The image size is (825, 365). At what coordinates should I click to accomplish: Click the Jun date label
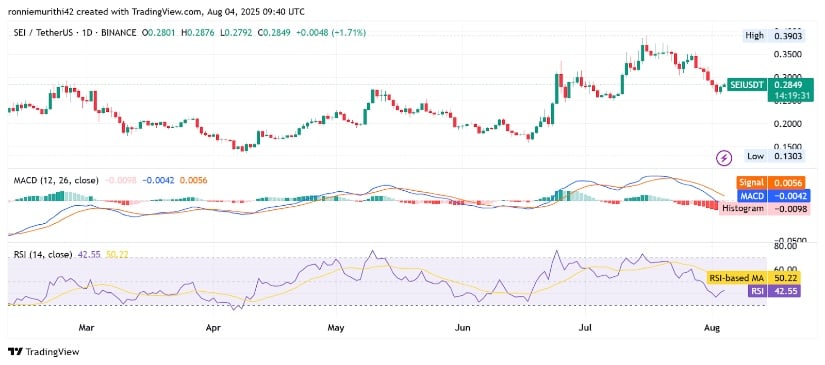tap(462, 328)
